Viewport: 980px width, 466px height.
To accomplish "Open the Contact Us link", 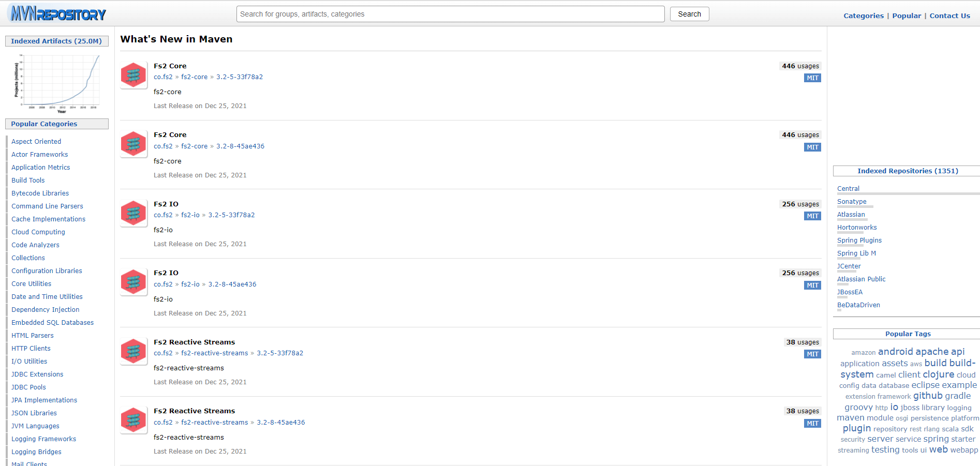I will 949,16.
